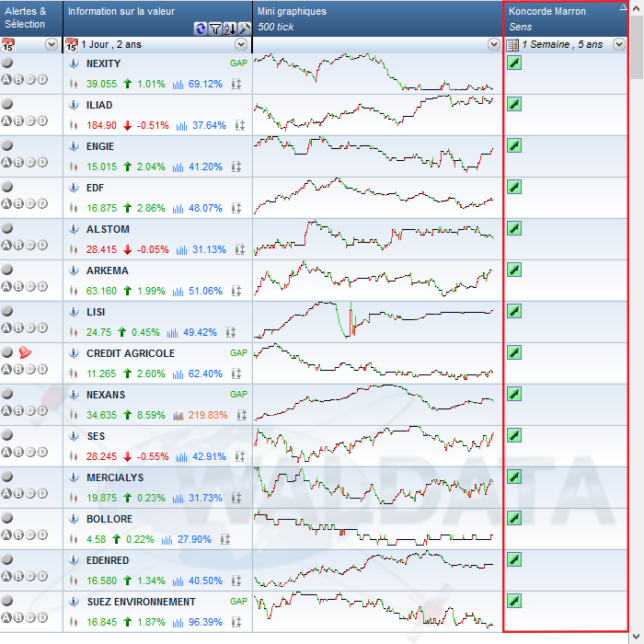Open CREDIT AGRICOLE stock name
The image size is (644, 644).
[131, 353]
